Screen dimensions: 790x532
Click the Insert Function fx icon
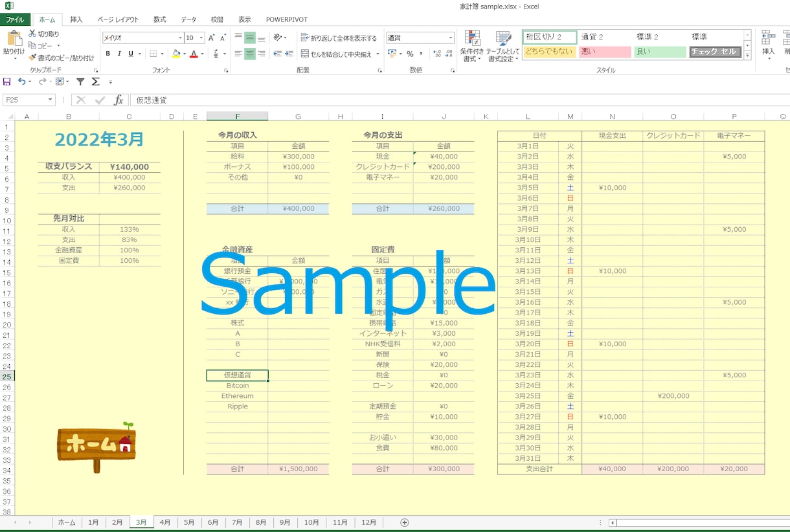pyautogui.click(x=119, y=100)
